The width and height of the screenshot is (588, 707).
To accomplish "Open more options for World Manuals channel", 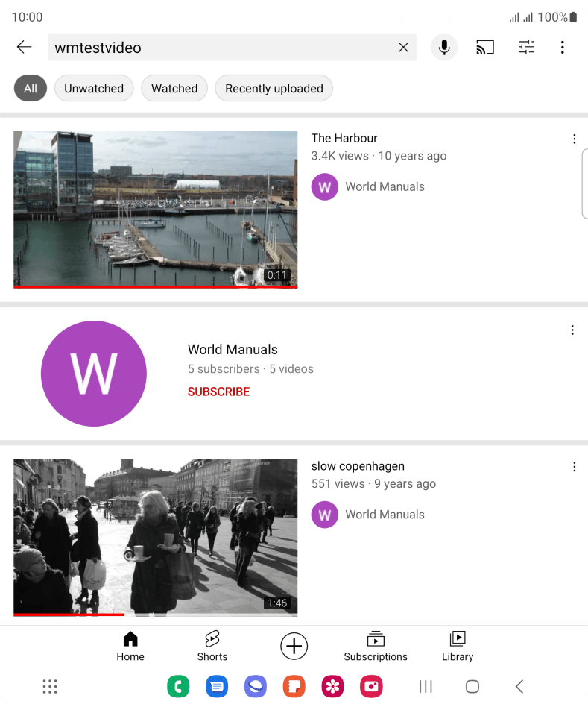I will pyautogui.click(x=572, y=330).
